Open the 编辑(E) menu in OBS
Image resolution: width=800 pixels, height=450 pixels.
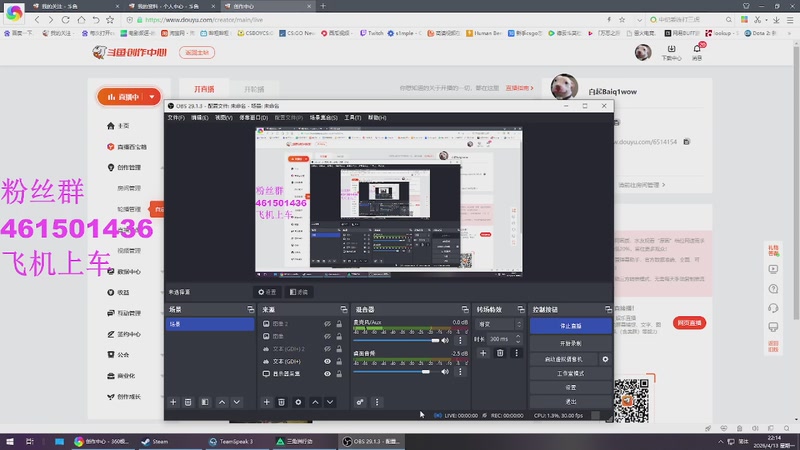(199, 118)
